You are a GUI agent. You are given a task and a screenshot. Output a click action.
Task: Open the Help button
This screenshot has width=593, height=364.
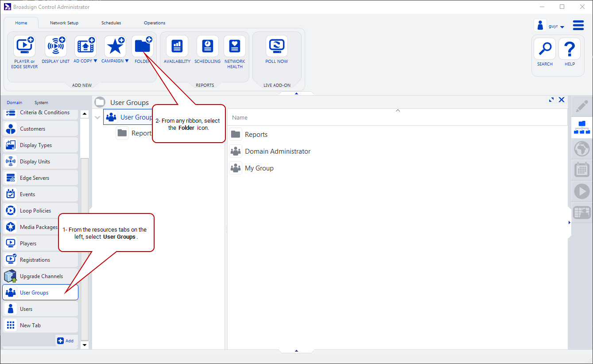pos(570,49)
